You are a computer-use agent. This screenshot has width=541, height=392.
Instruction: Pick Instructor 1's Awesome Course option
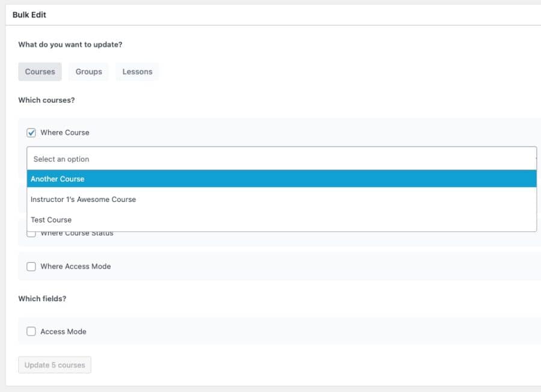(x=281, y=200)
